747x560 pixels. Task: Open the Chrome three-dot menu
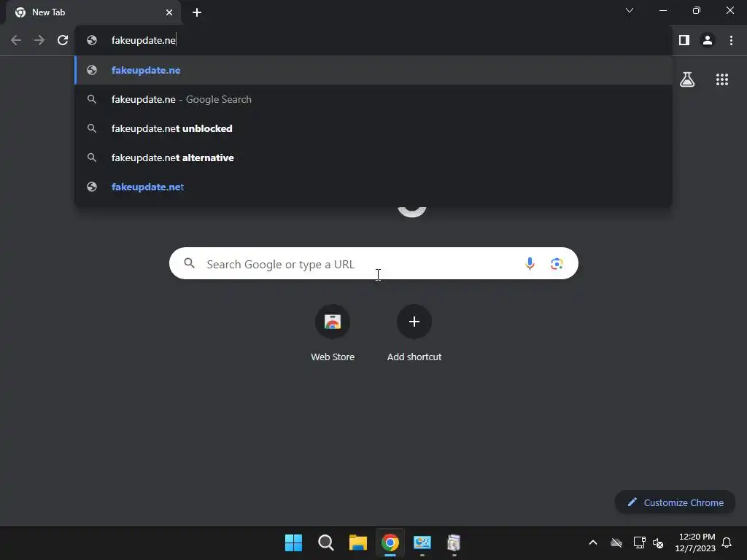point(731,41)
